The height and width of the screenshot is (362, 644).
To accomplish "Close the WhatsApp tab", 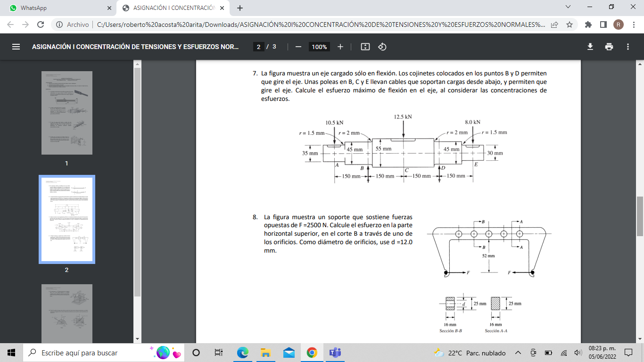I will pyautogui.click(x=109, y=8).
